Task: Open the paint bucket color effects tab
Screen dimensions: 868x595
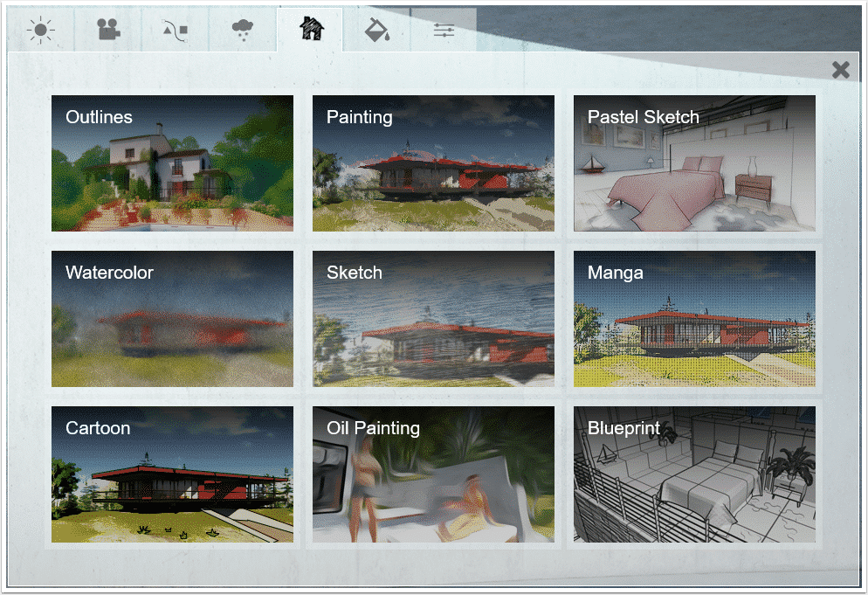Action: [377, 30]
